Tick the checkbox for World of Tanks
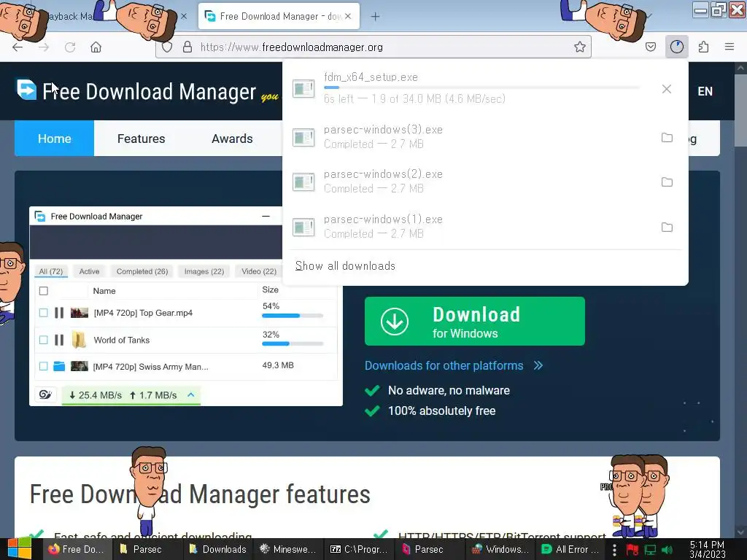Image resolution: width=747 pixels, height=560 pixels. pyautogui.click(x=43, y=340)
